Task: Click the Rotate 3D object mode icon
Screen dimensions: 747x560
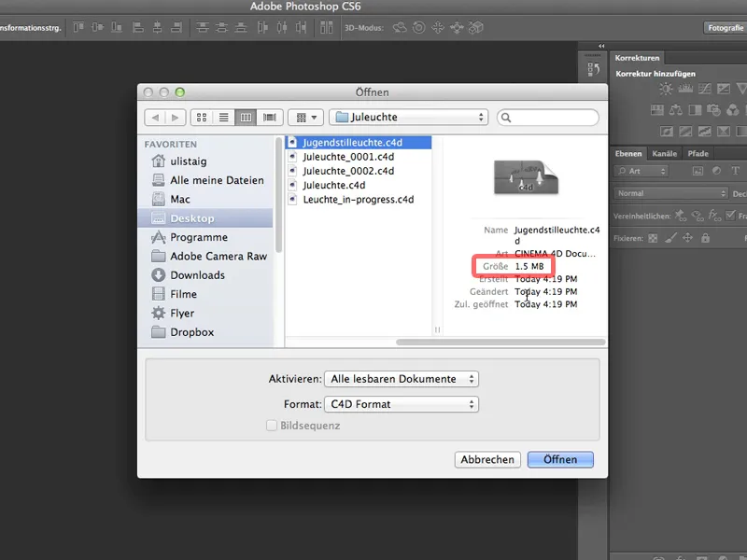Action: [x=400, y=28]
